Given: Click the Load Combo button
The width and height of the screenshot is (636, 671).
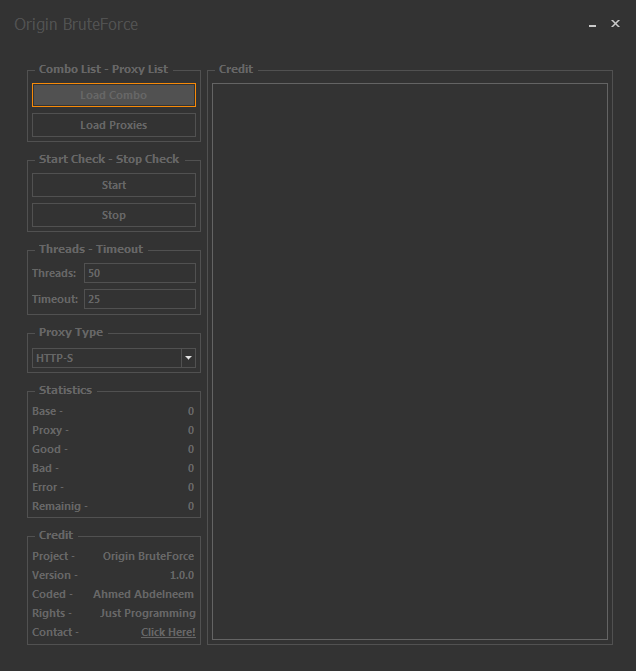Looking at the screenshot, I should 114,95.
